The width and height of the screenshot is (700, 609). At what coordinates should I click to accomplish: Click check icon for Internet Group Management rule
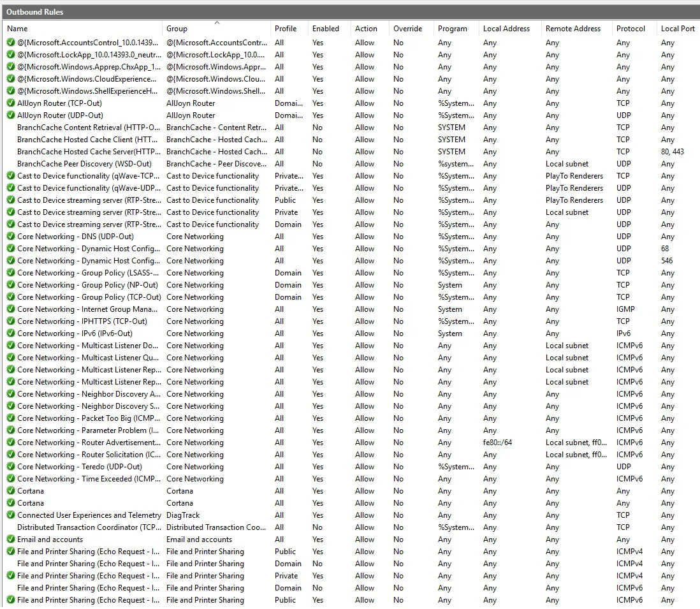(11, 309)
